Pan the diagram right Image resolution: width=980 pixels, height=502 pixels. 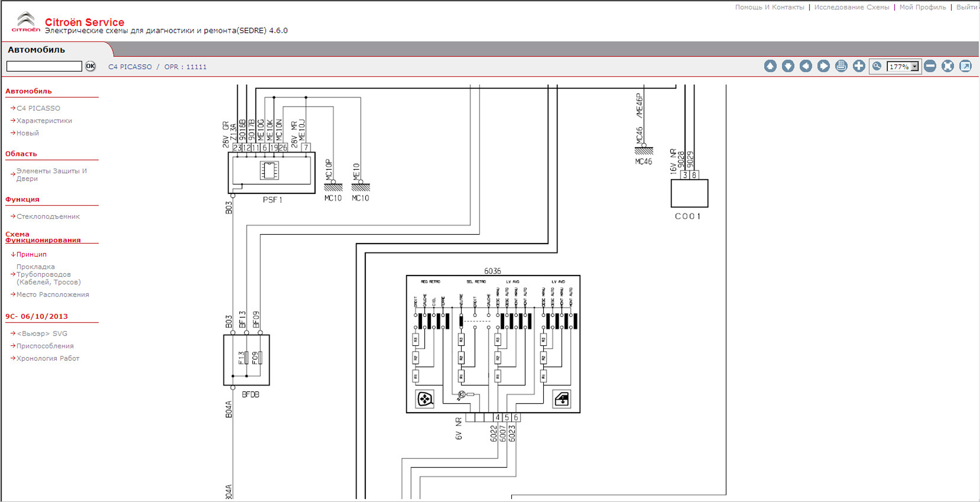click(x=824, y=66)
